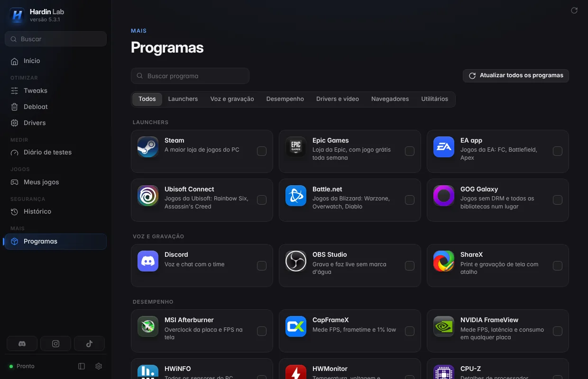Click the CapFrameX app icon
This screenshot has width=588, height=379.
[x=296, y=326]
